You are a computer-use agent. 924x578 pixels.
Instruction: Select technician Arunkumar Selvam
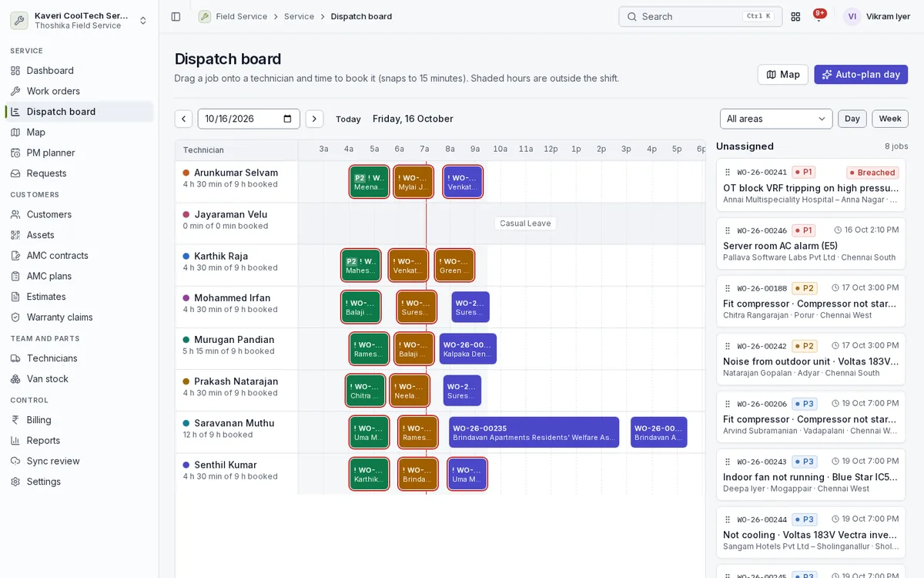[236, 173]
